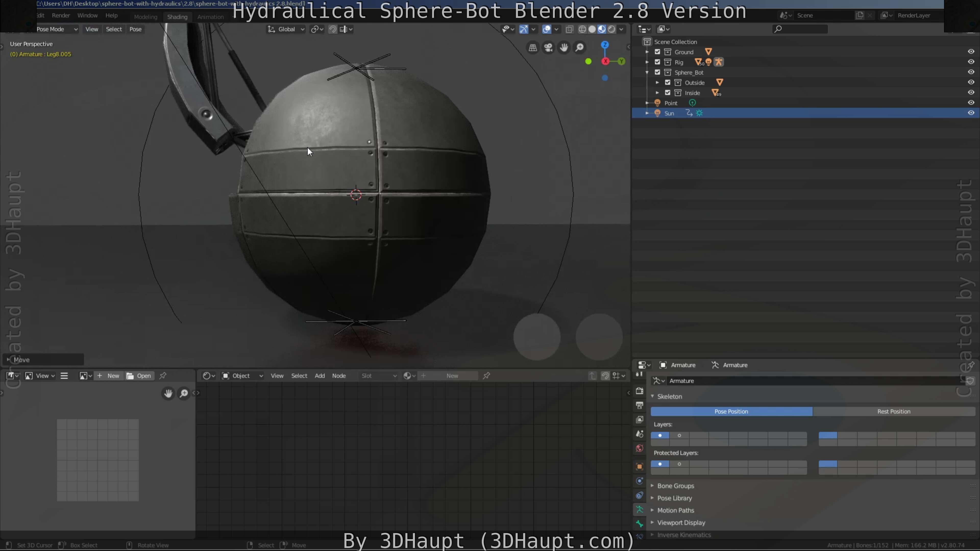Click the Z axis on navigation gizmo

coord(605,45)
